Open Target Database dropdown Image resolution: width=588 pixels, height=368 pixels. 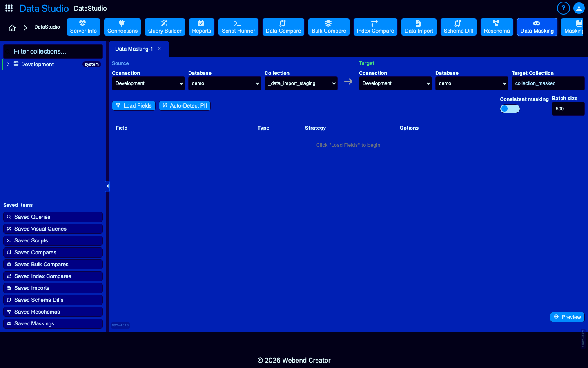[472, 83]
